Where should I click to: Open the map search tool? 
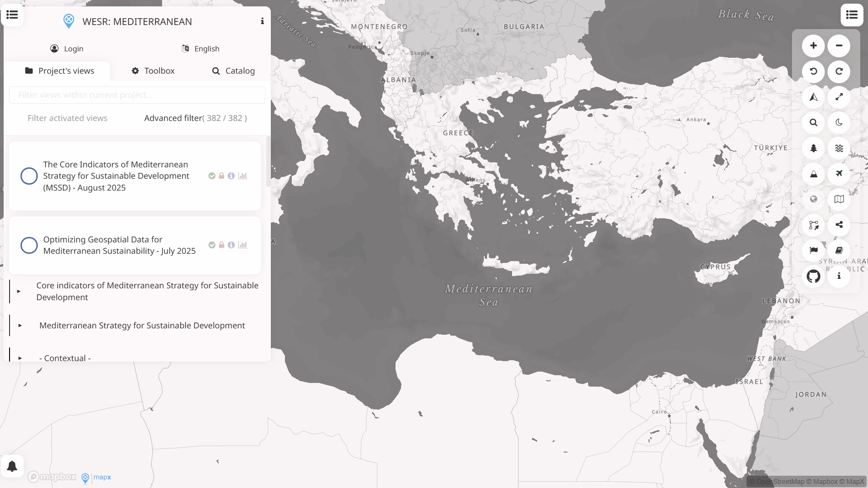(813, 123)
